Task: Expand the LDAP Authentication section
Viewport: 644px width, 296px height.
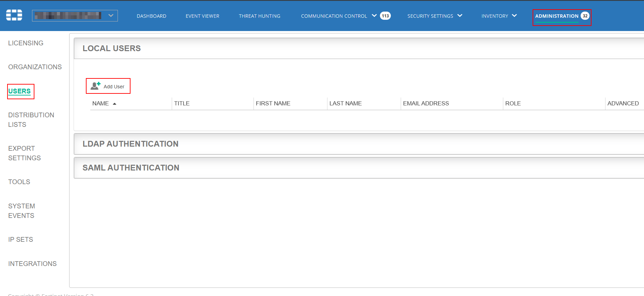Action: click(x=131, y=144)
